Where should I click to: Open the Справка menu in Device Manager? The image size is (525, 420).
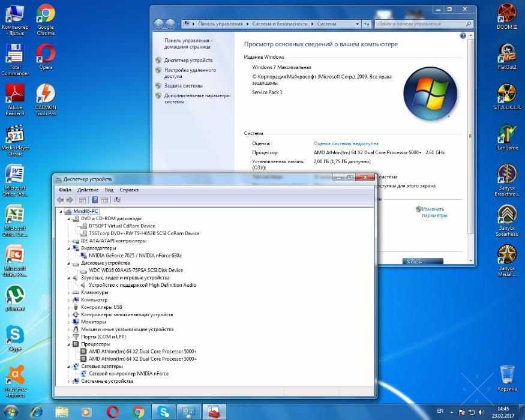pos(129,190)
